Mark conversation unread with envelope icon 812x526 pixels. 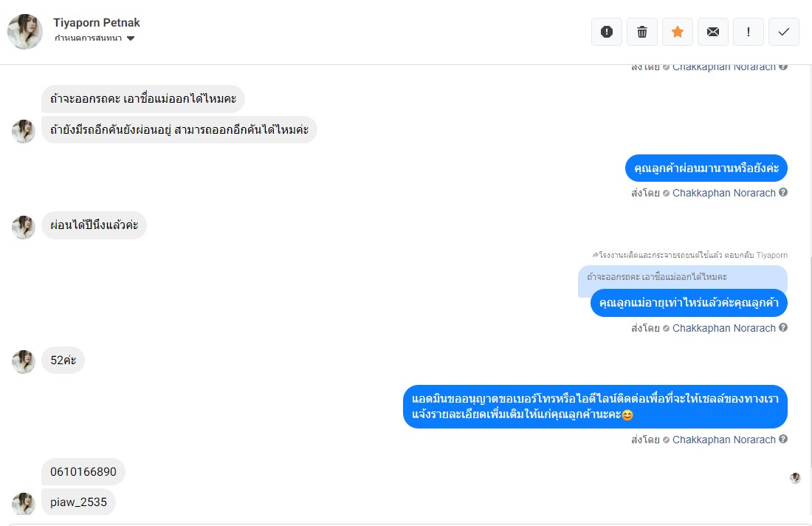pyautogui.click(x=713, y=32)
